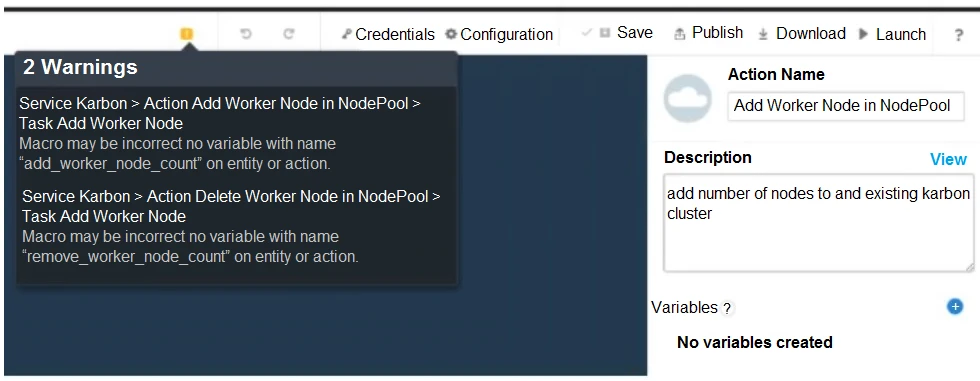
Task: Click inside the Description text area
Action: tap(818, 223)
